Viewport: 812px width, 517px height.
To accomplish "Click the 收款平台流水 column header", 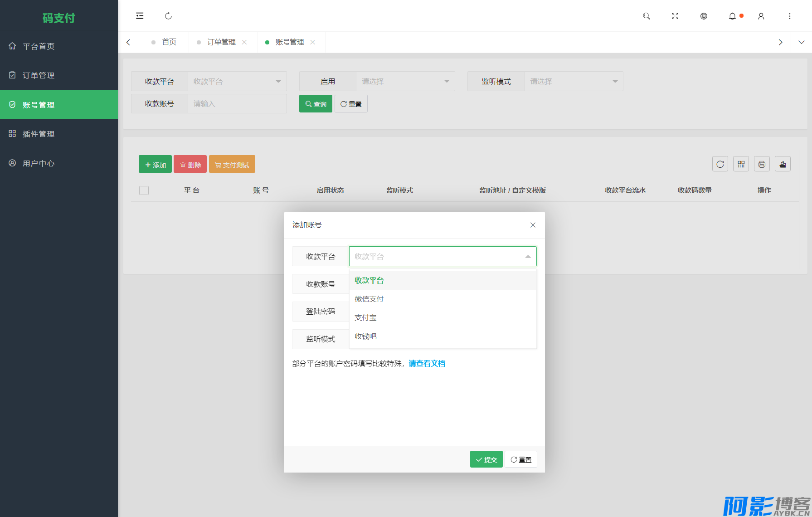I will (x=625, y=190).
